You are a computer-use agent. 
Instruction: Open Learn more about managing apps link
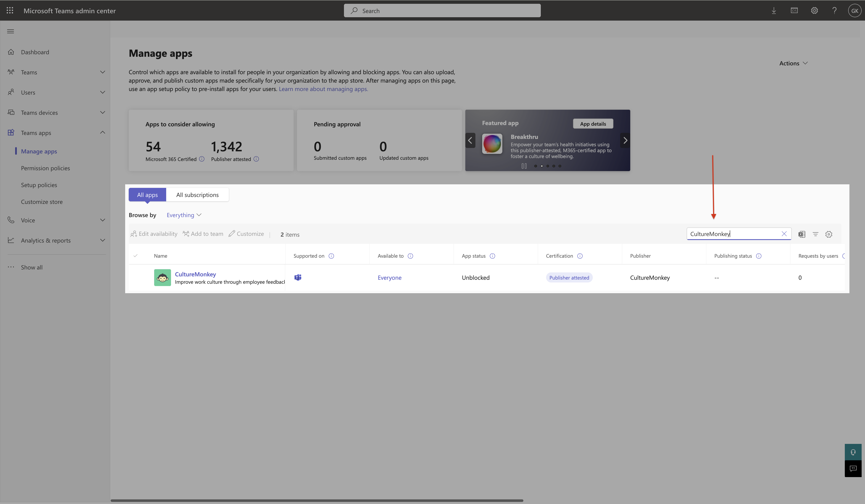[323, 89]
